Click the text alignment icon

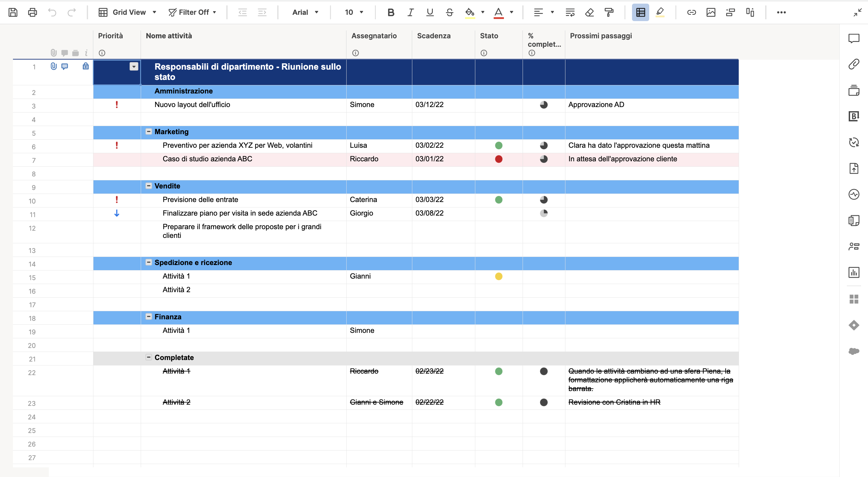click(x=538, y=12)
